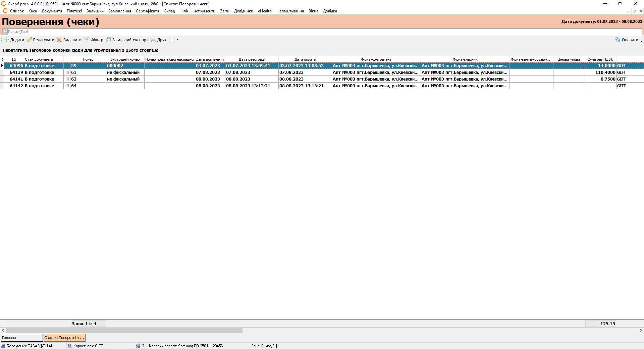
Task: Click the Оновити refresh icon
Action: [618, 40]
